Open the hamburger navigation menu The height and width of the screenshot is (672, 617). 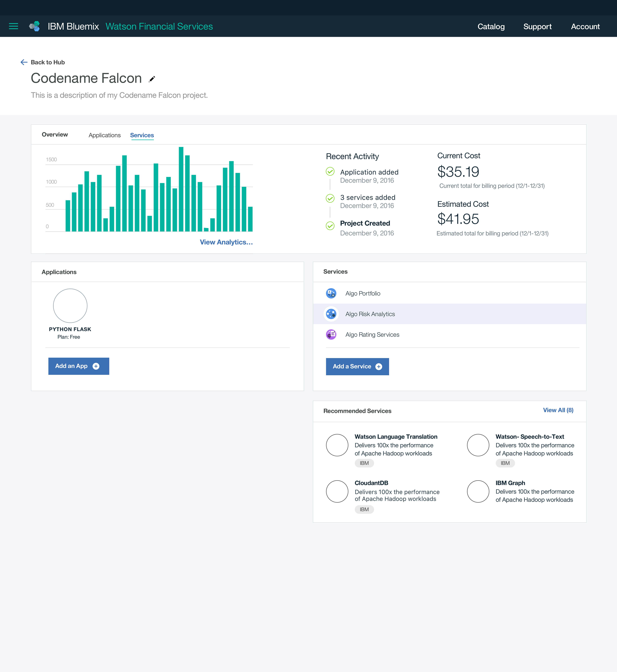pos(13,26)
